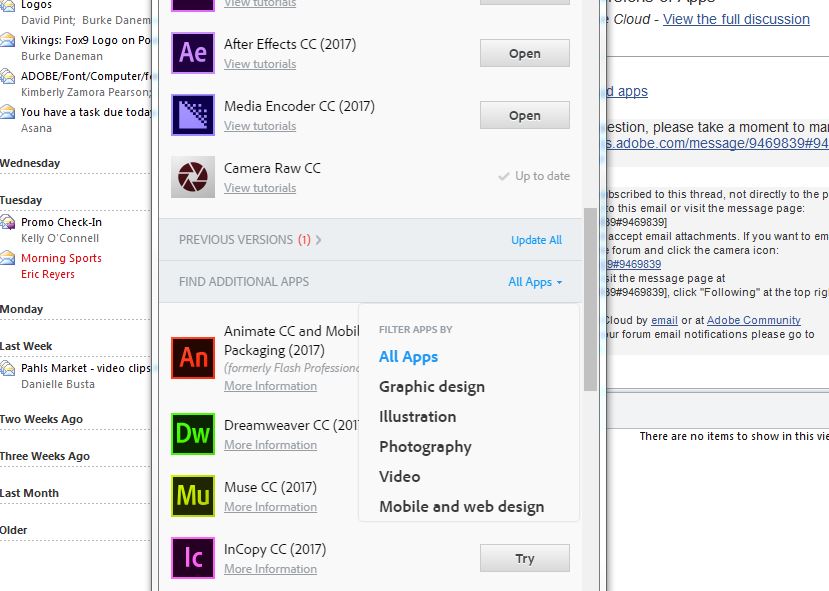829x591 pixels.
Task: Click the Muse CC app icon
Action: click(x=191, y=496)
